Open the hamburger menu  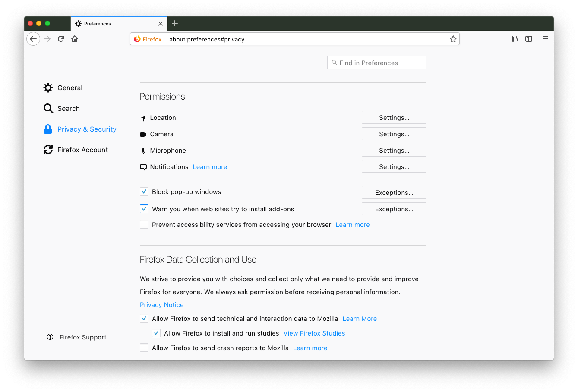coord(546,39)
